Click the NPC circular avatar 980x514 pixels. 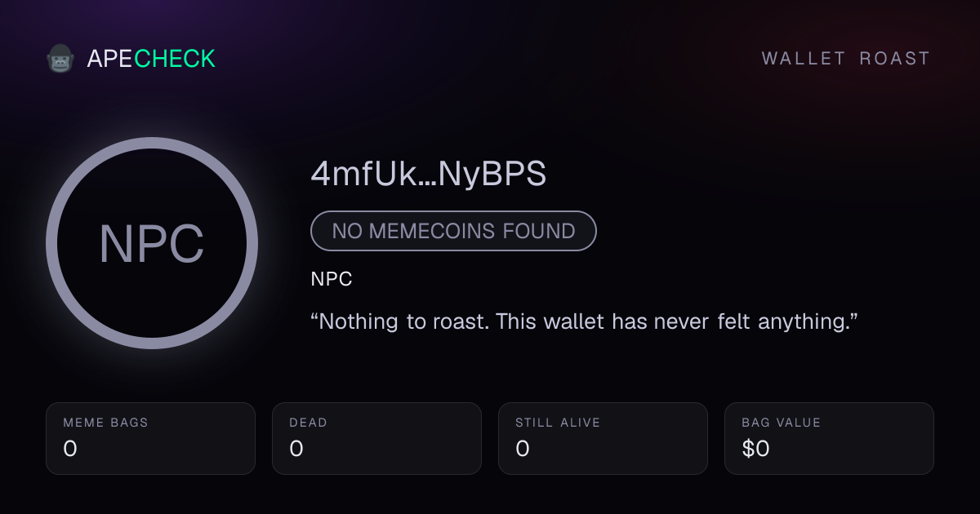click(152, 243)
